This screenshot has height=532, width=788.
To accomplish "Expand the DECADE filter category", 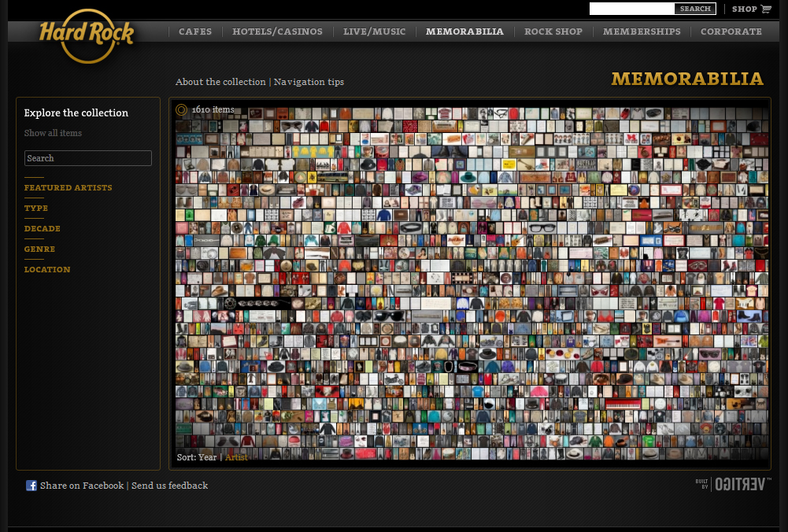I will coord(42,229).
